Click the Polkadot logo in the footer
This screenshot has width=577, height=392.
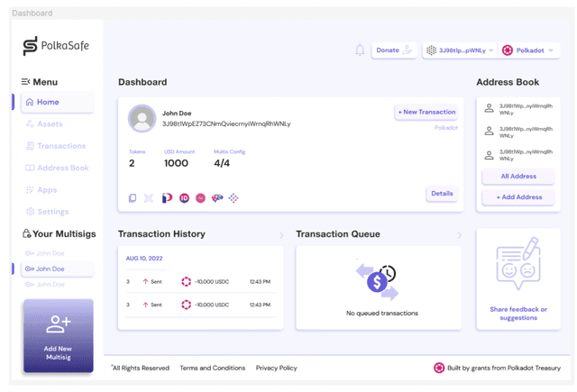pos(439,368)
